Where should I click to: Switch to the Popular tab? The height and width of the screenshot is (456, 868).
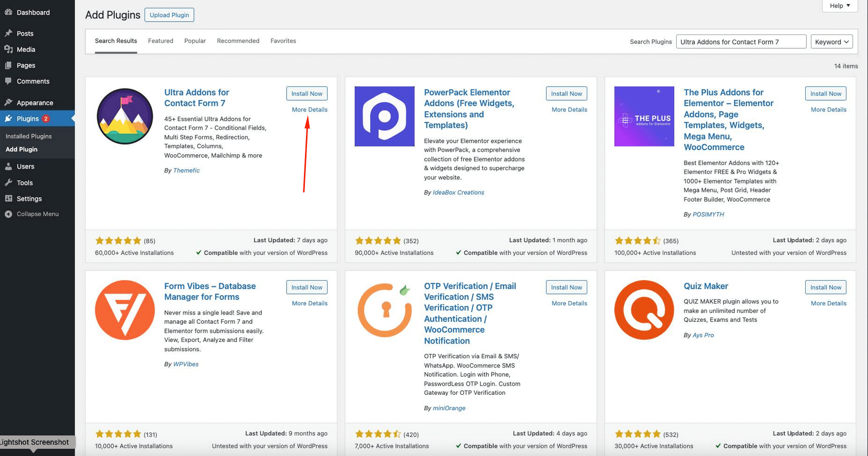195,41
